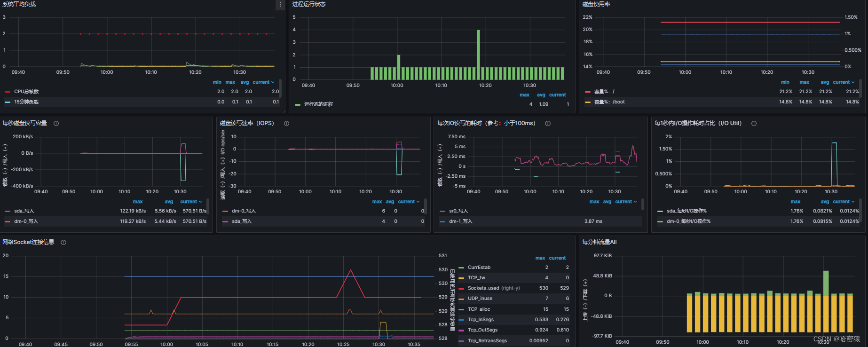The height and width of the screenshot is (347, 868).
Task: Toggle sda_写入 series in 每秒磁盘读写容量 legend
Action: point(24,211)
